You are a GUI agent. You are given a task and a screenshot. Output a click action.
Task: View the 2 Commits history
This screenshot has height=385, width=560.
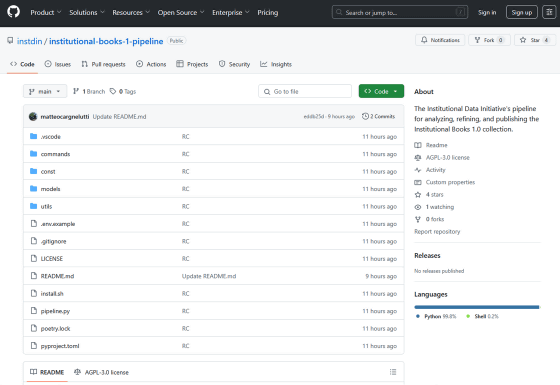(x=378, y=116)
